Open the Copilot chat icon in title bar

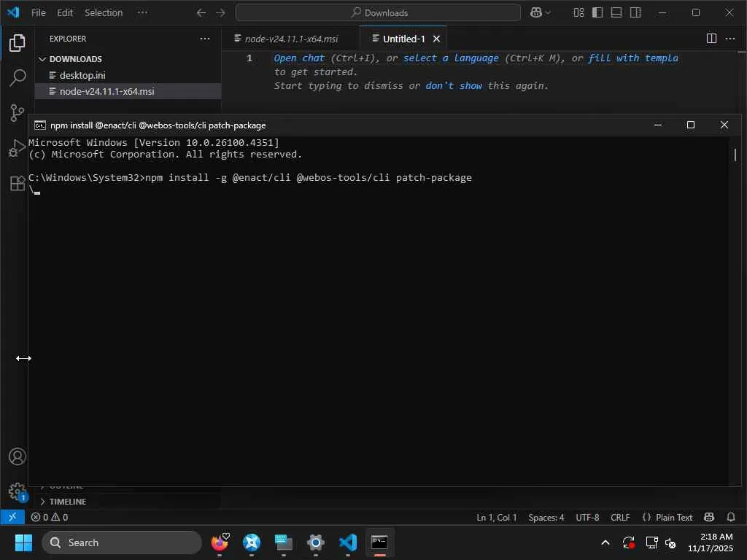(536, 13)
